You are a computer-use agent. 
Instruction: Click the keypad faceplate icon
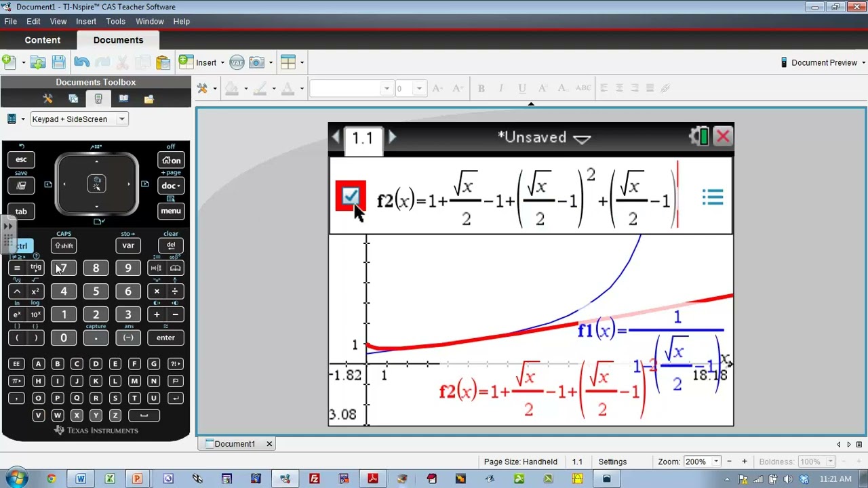coord(12,119)
